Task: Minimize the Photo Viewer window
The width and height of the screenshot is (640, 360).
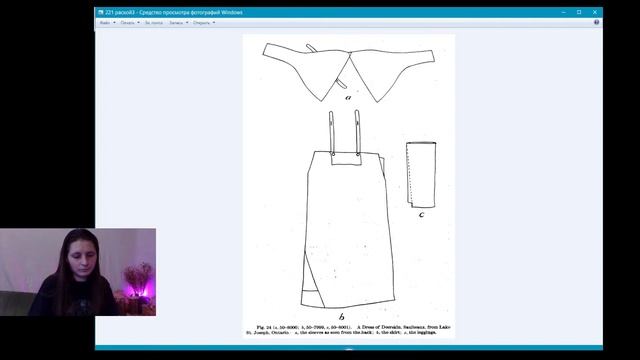Action: (x=564, y=12)
